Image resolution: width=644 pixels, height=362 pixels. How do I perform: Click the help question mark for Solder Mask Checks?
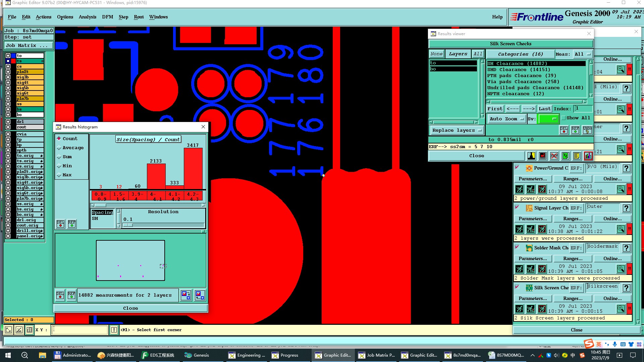tap(626, 248)
